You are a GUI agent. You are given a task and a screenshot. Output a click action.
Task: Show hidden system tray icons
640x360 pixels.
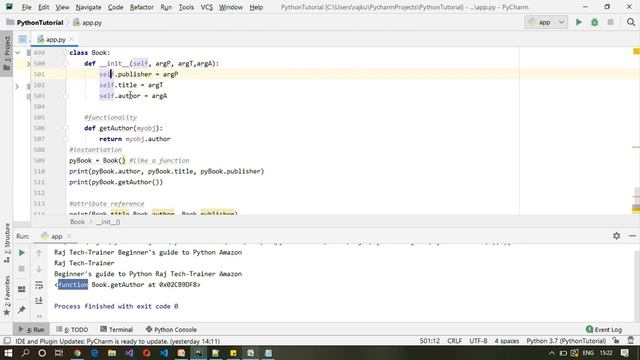coord(551,353)
